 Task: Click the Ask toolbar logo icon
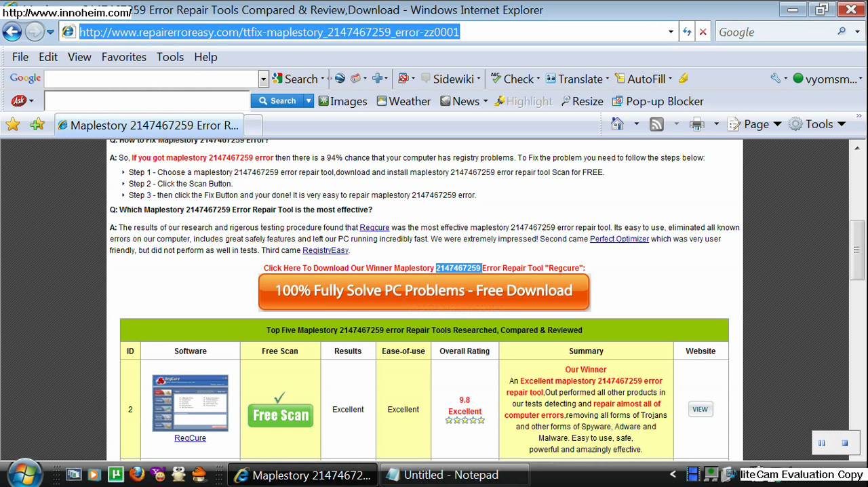point(18,101)
